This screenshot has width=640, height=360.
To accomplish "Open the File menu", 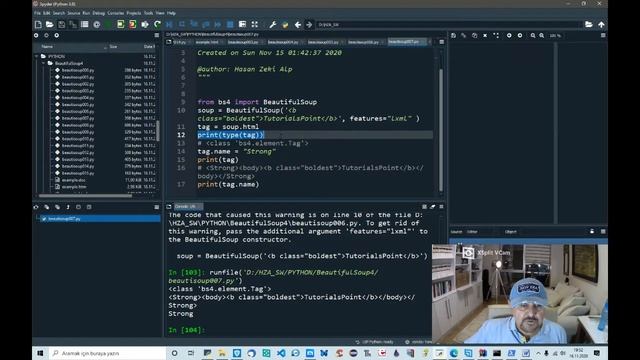I will coord(37,13).
